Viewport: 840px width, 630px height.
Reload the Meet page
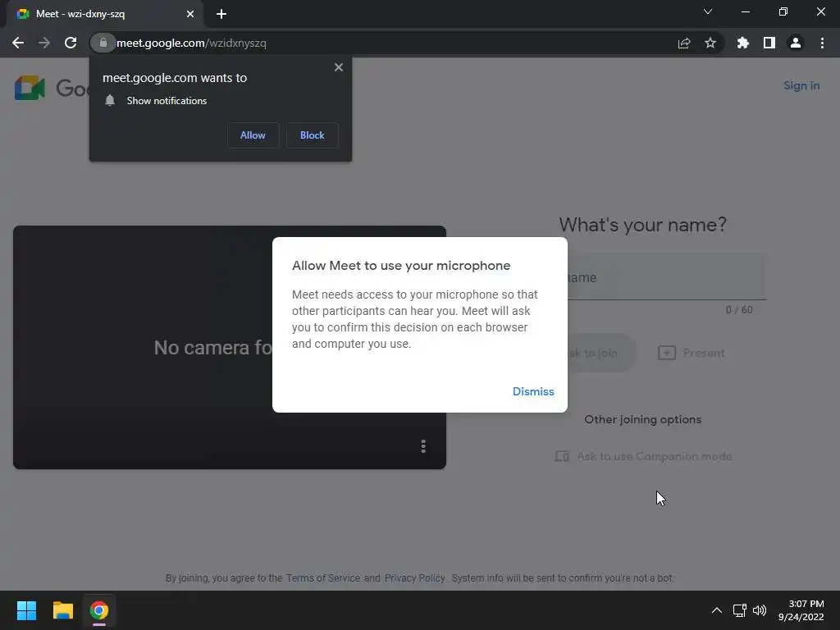(x=71, y=43)
